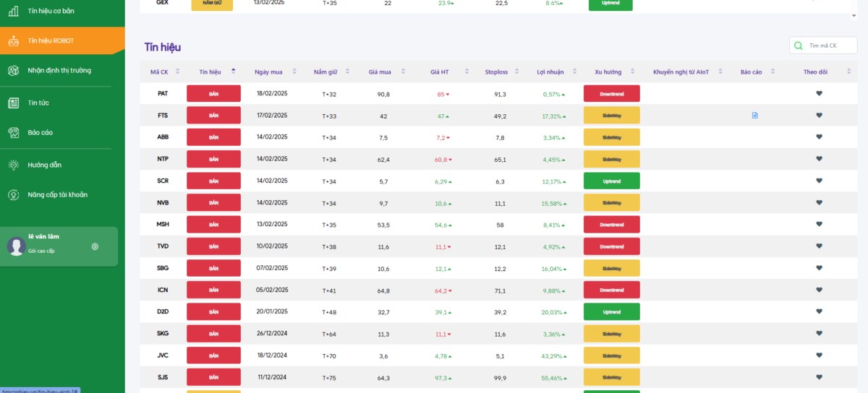
Task: Click the Tín hiệu ROBOT robot icon
Action: tap(13, 41)
